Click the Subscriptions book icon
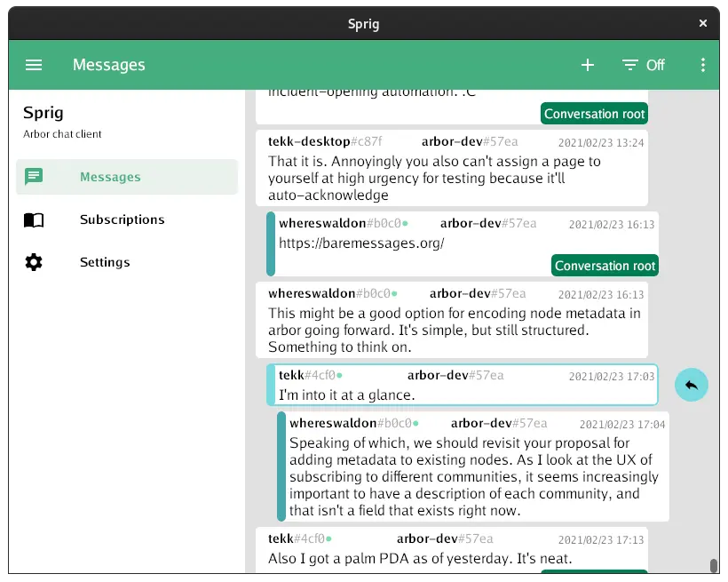Image resolution: width=728 pixels, height=582 pixels. (x=34, y=219)
